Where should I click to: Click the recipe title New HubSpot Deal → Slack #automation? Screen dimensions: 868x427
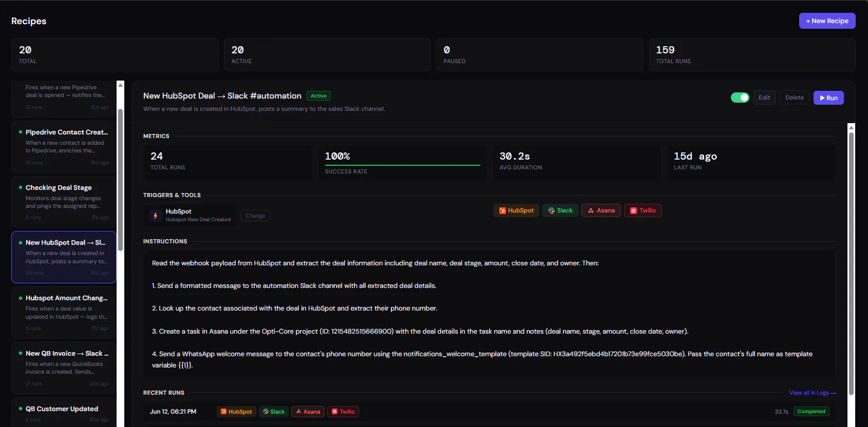(x=222, y=96)
